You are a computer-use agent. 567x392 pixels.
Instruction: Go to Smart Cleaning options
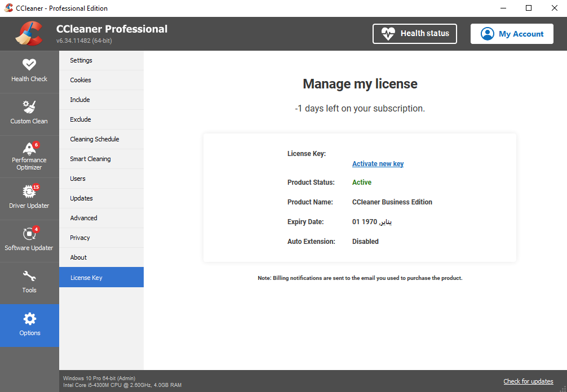101,159
